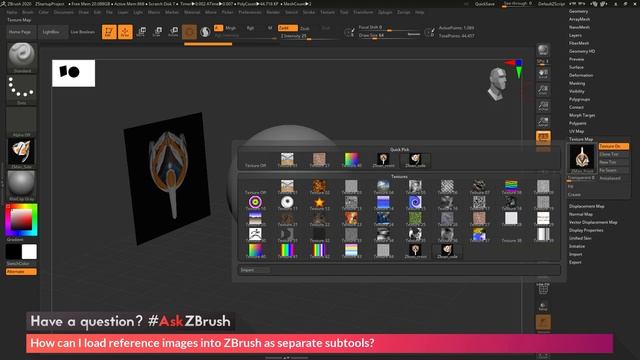
Task: Pick the Texture 12 star thumbnail
Action: (319, 203)
